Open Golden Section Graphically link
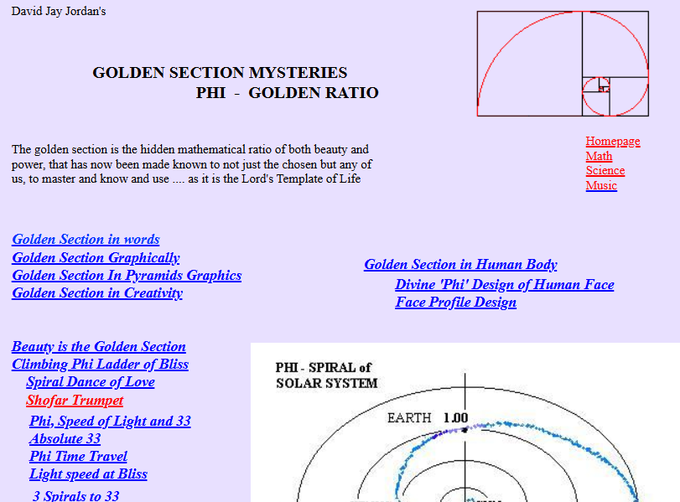This screenshot has width=680, height=502. coord(95,258)
